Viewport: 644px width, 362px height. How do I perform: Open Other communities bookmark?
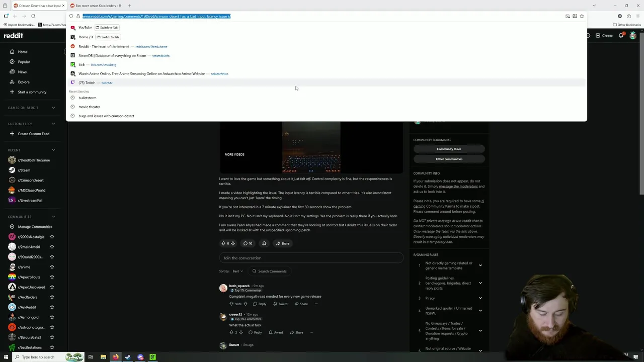(449, 159)
